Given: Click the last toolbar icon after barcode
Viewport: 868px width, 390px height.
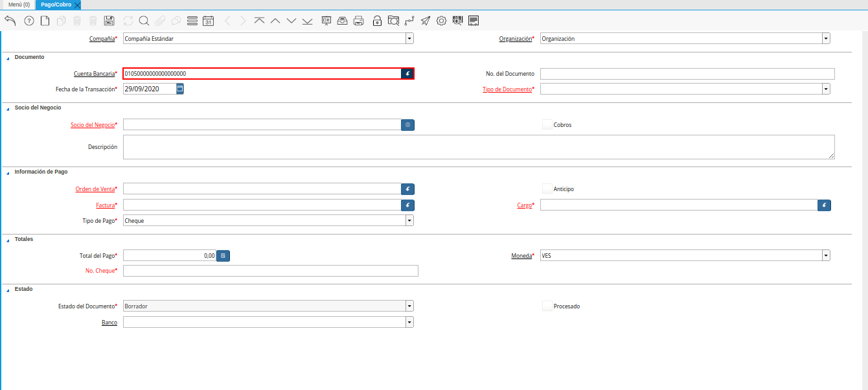Looking at the screenshot, I should [x=474, y=21].
